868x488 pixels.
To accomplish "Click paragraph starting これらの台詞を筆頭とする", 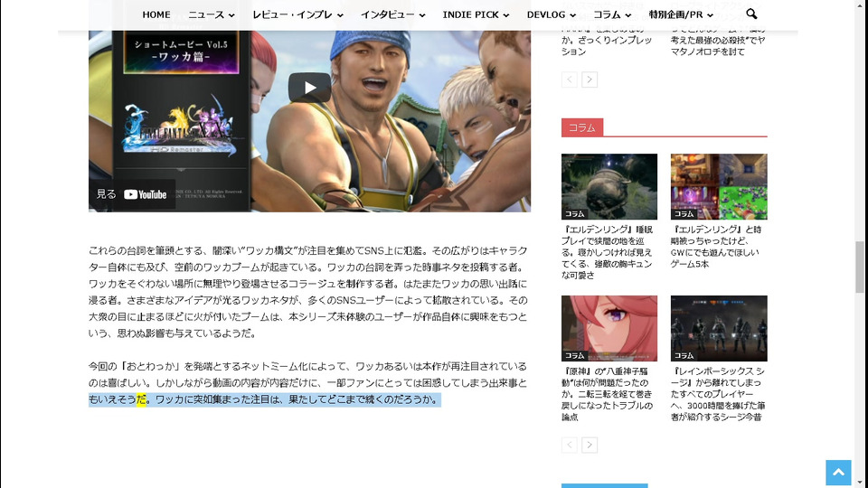I will (x=308, y=292).
